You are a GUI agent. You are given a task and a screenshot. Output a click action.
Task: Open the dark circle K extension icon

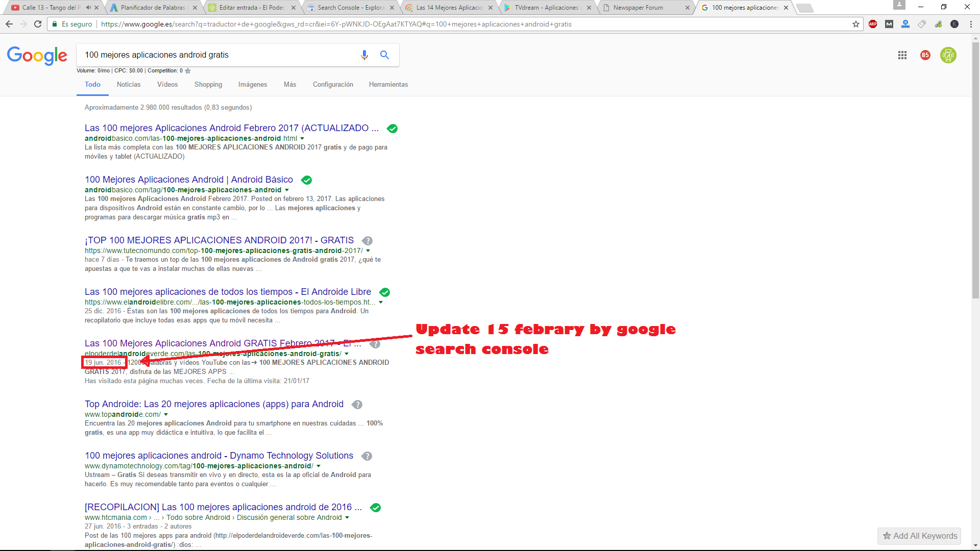tap(954, 24)
